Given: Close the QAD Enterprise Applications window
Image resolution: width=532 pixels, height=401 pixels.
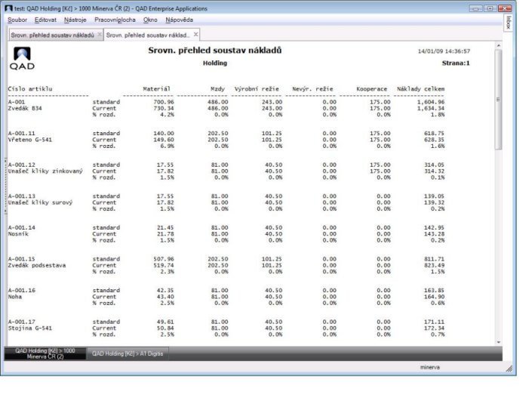Looking at the screenshot, I should pos(505,8).
